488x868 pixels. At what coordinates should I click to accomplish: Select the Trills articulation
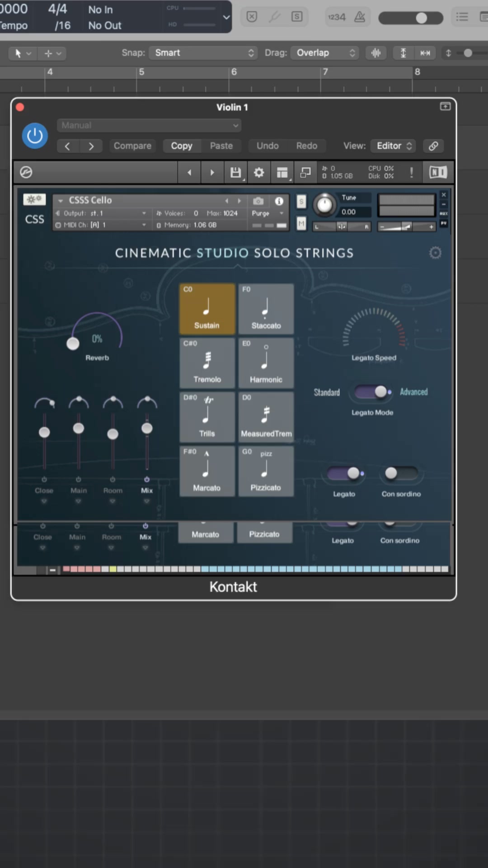[207, 417]
